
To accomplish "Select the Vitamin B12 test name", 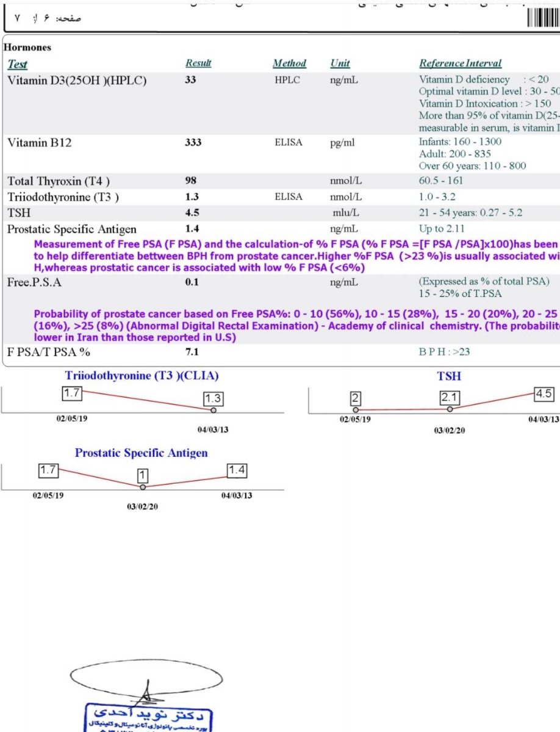I will [39, 142].
